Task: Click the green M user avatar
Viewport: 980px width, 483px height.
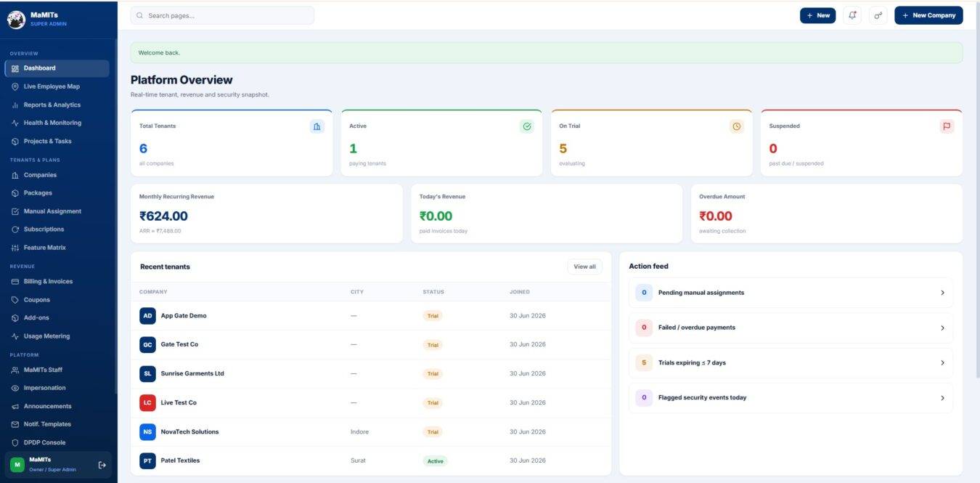Action: (17, 465)
